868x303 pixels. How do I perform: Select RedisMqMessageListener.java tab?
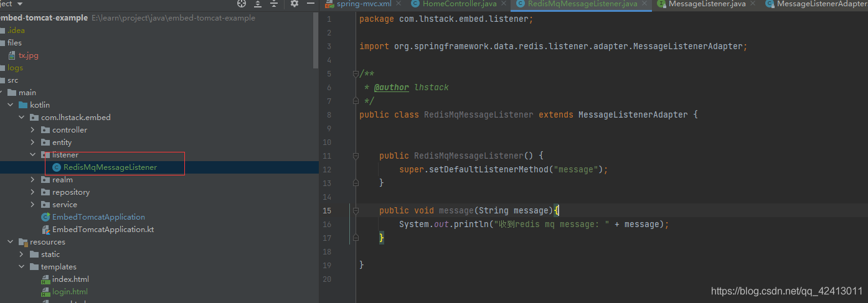click(x=582, y=4)
